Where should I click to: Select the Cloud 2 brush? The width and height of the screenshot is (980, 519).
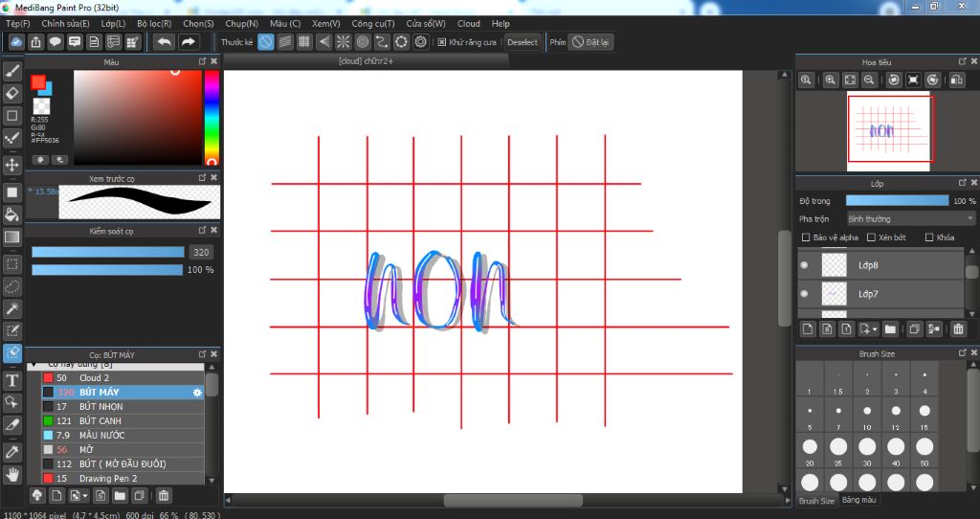(122, 377)
